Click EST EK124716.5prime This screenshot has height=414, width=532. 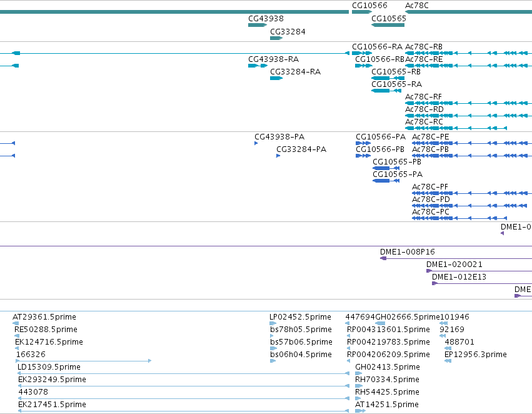[x=49, y=343]
